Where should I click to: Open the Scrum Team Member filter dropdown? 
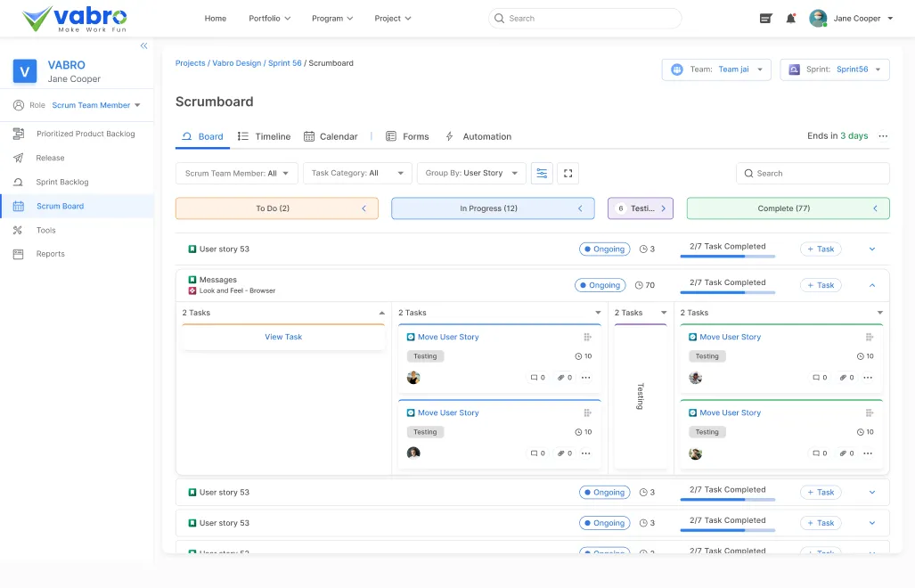pyautogui.click(x=236, y=173)
